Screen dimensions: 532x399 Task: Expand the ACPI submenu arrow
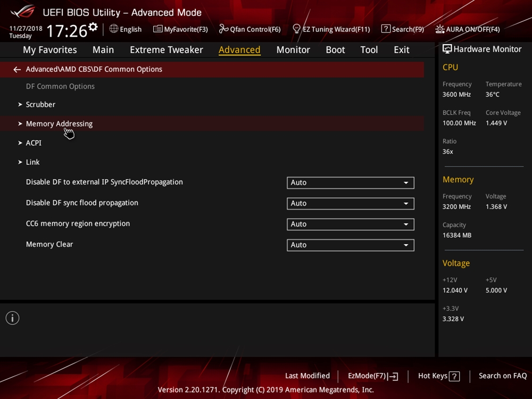20,143
